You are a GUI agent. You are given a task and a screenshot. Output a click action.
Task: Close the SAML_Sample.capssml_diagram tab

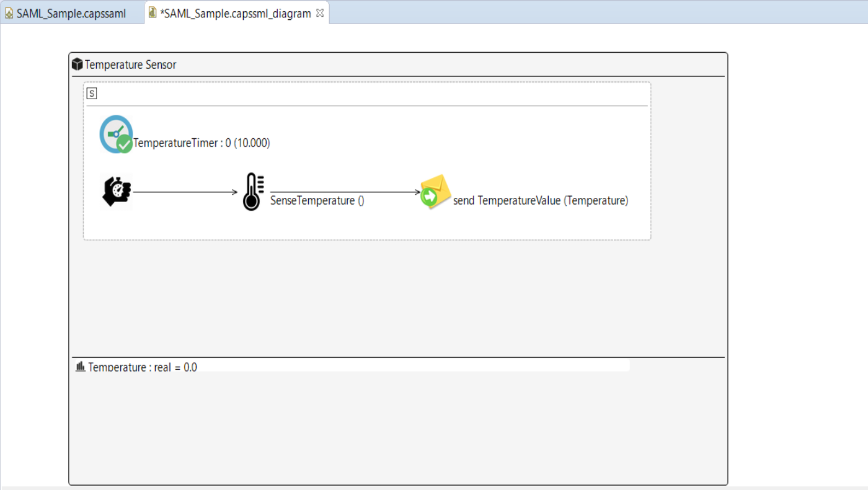[x=320, y=13]
